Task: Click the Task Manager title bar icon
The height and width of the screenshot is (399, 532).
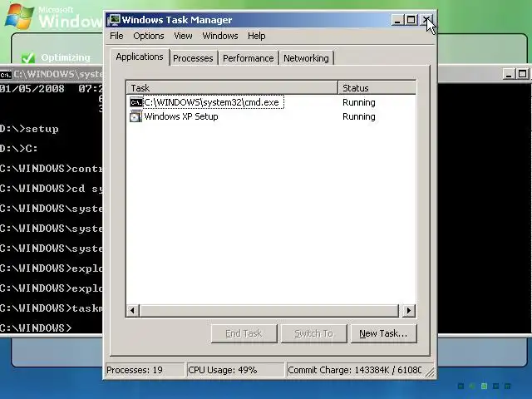Action: 114,20
